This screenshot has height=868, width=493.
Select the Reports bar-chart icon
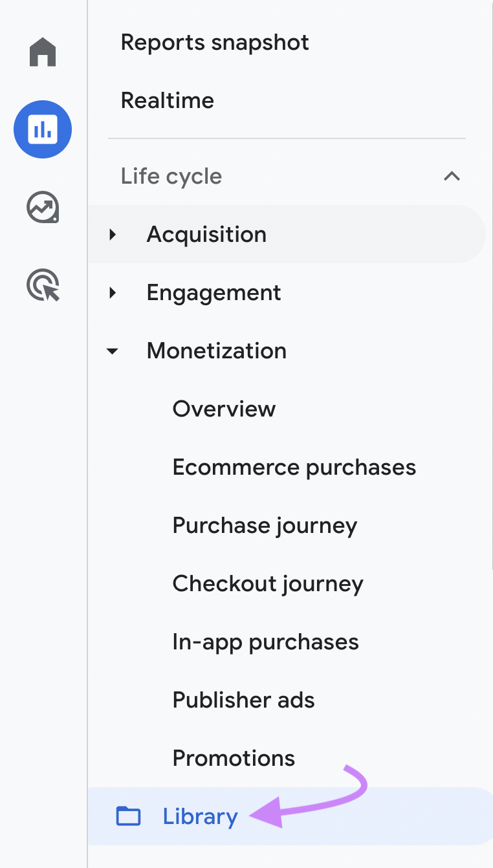coord(43,129)
